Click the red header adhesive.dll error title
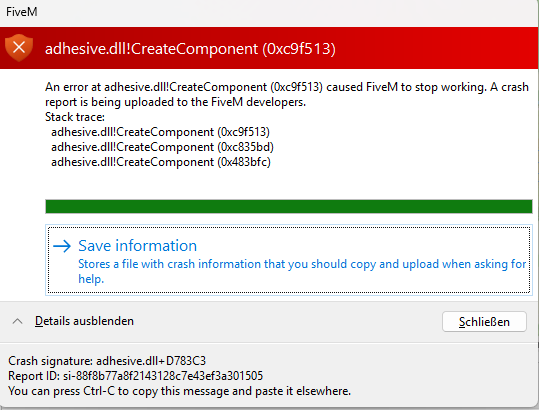The height and width of the screenshot is (410, 539). pyautogui.click(x=190, y=49)
